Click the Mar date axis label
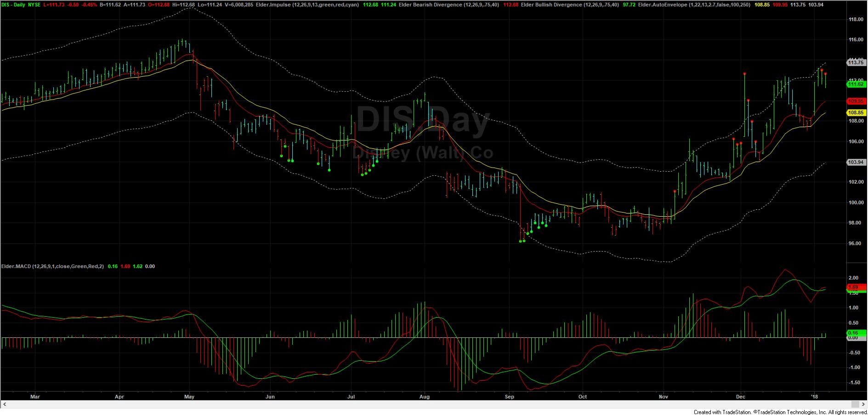This screenshot has height=415, width=868. click(x=34, y=396)
